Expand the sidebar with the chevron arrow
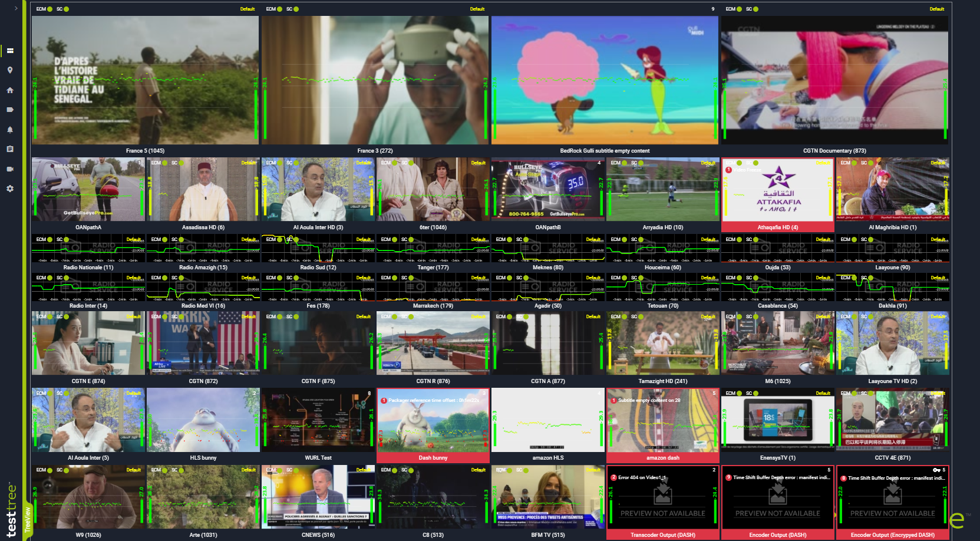980x541 pixels. 16,8
